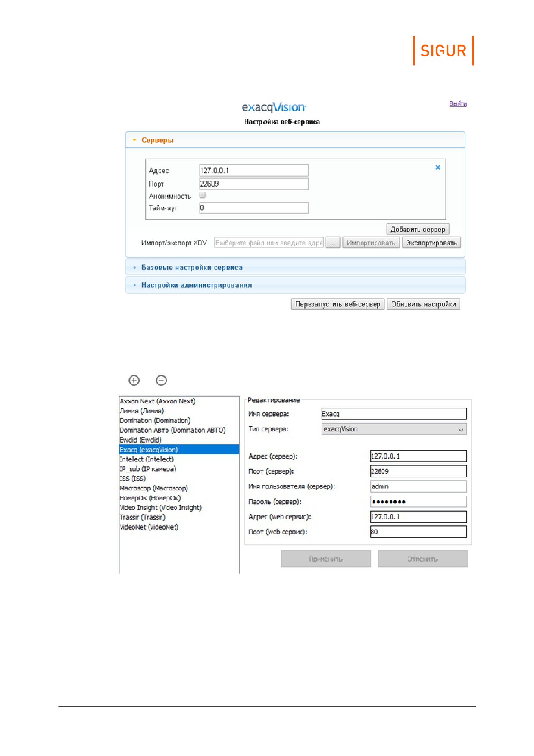This screenshot has height=756, width=534.
Task: Select Ewclid (Ewclid) in server list
Action: pos(179,440)
